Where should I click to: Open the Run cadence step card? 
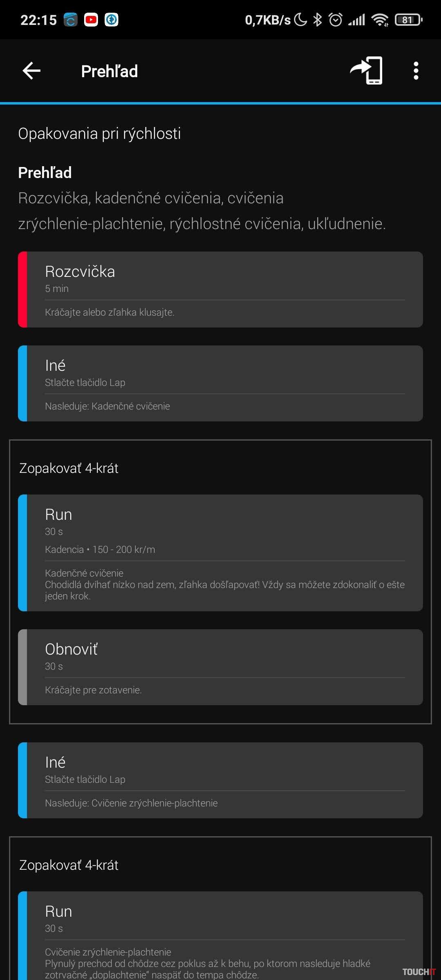(x=220, y=553)
